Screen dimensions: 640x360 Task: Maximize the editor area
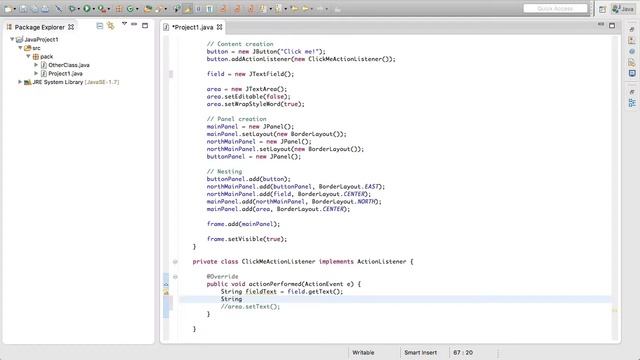pyautogui.click(x=612, y=25)
